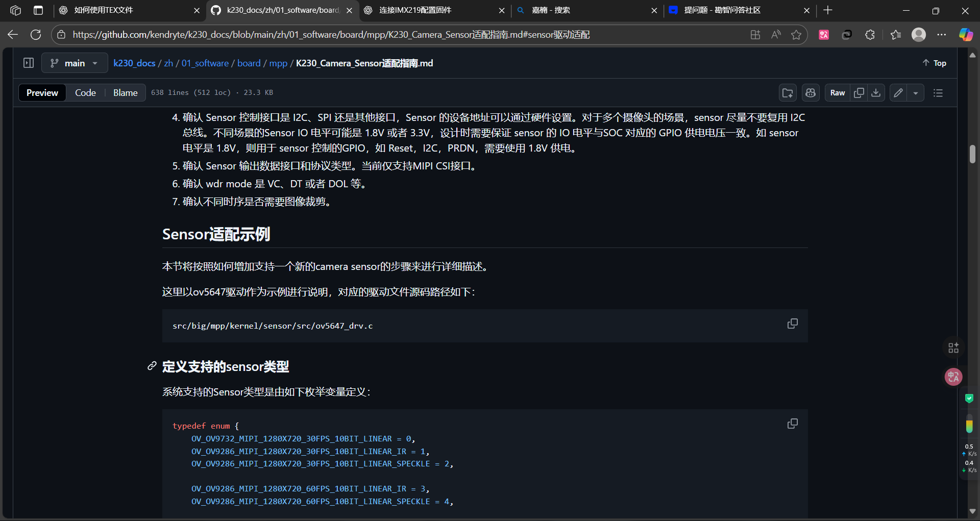Click the download raw file icon
The image size is (980, 521).
point(876,93)
